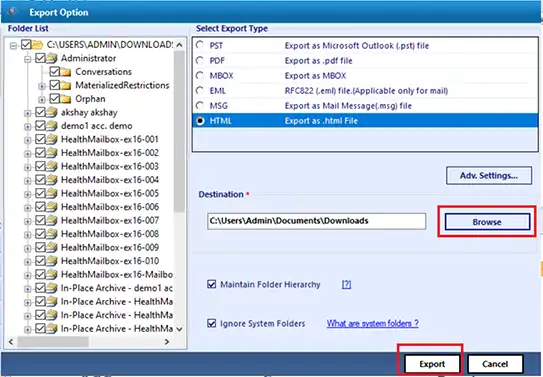Click the Orphan folder icon
The height and width of the screenshot is (377, 543).
click(x=65, y=99)
